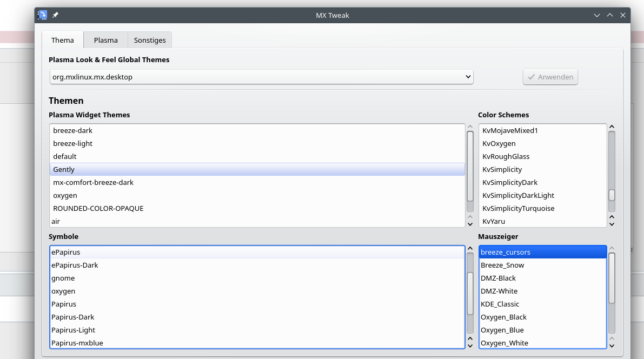Image resolution: width=644 pixels, height=359 pixels.
Task: Click Color Schemes scrollbar bottom down arrow
Action: tap(612, 224)
